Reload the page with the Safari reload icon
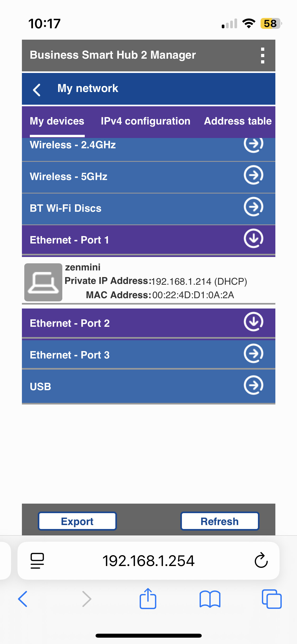Screen dimensions: 297x644 pyautogui.click(x=261, y=560)
